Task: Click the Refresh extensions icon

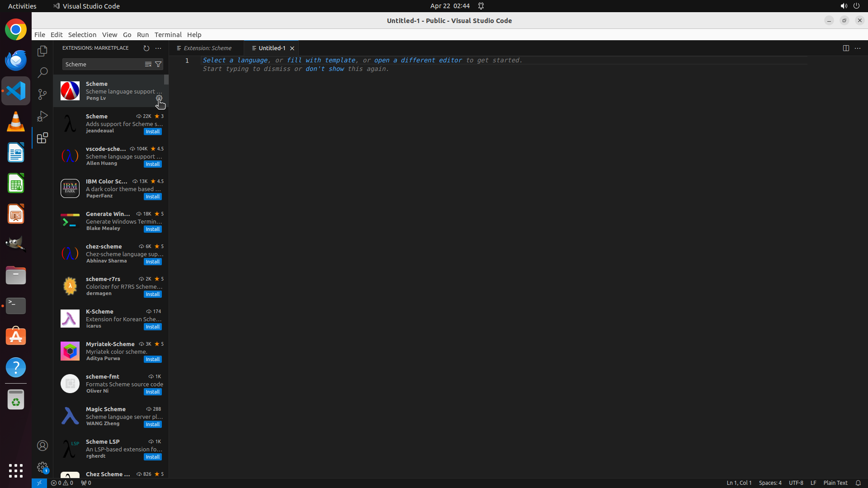Action: click(x=146, y=48)
